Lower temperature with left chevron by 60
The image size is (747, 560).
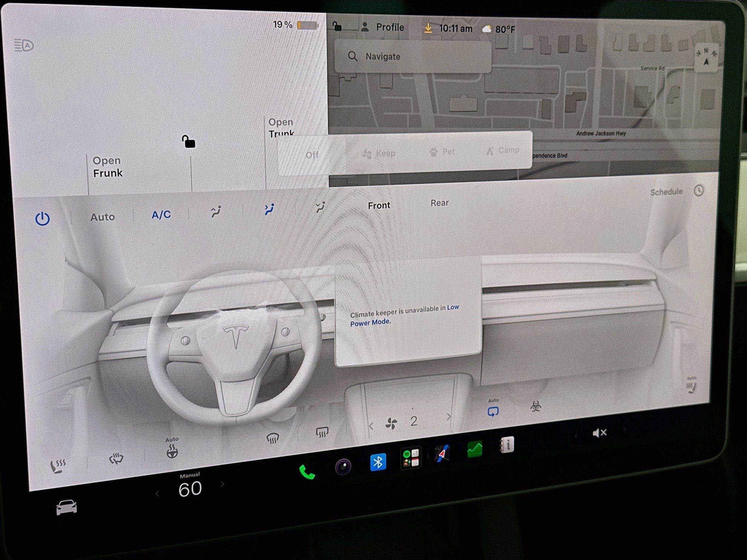[157, 494]
